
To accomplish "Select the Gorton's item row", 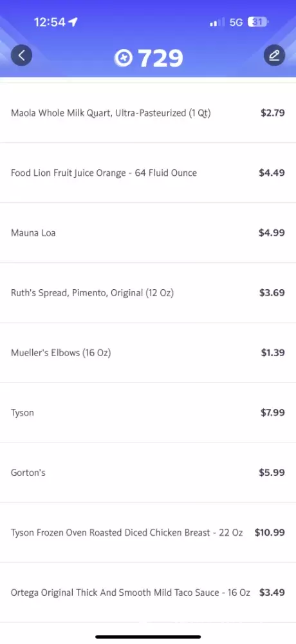I will tap(148, 473).
